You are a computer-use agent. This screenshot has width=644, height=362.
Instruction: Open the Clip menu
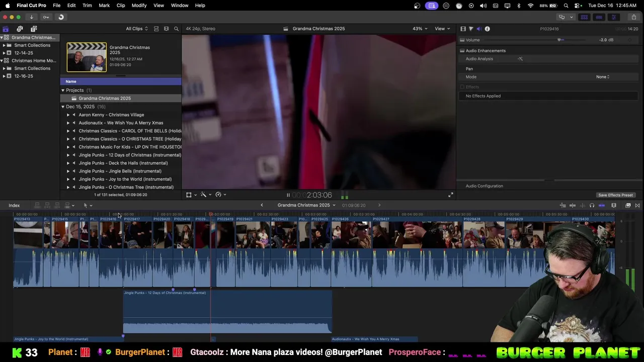point(121,6)
